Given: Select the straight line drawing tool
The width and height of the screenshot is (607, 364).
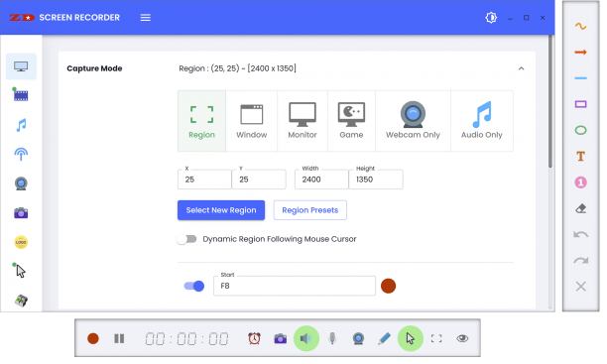Looking at the screenshot, I should (x=580, y=78).
